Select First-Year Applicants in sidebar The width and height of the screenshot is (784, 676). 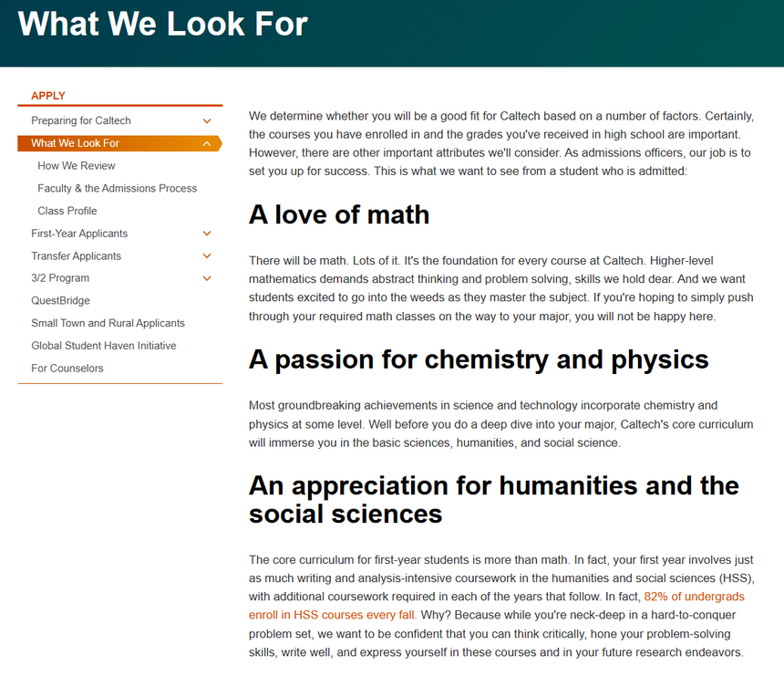79,234
